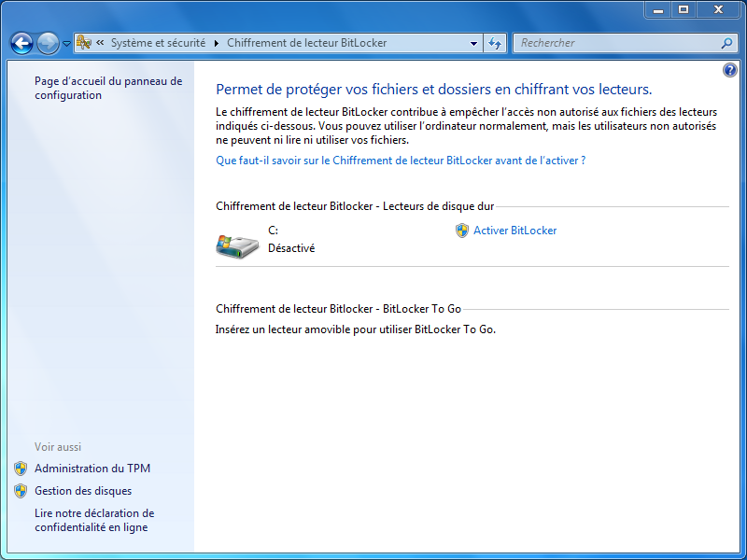The image size is (747, 560).
Task: Open Gestion des disques
Action: tap(83, 491)
